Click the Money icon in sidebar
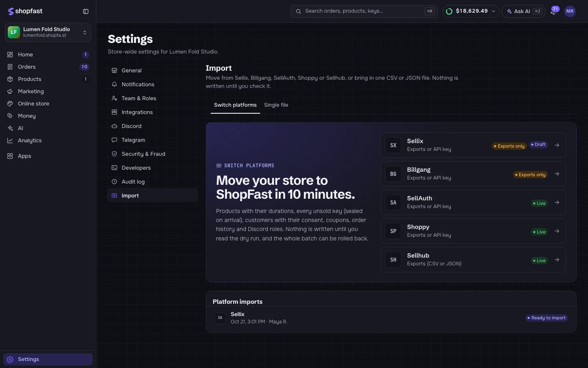Viewport: 588px width, 368px height. [10, 116]
